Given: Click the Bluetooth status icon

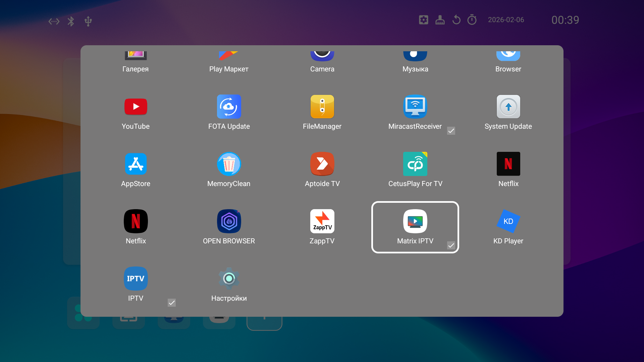Looking at the screenshot, I should coord(71,21).
